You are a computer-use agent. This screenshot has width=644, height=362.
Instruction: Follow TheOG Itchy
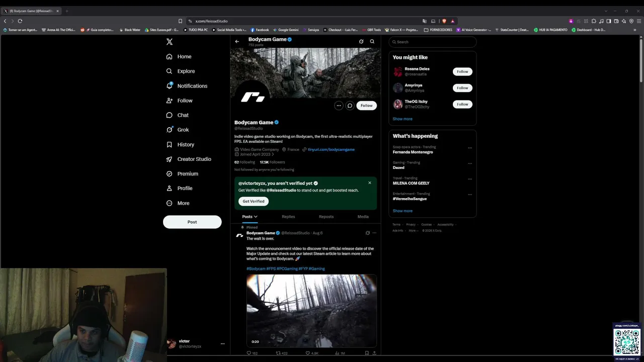pos(462,104)
